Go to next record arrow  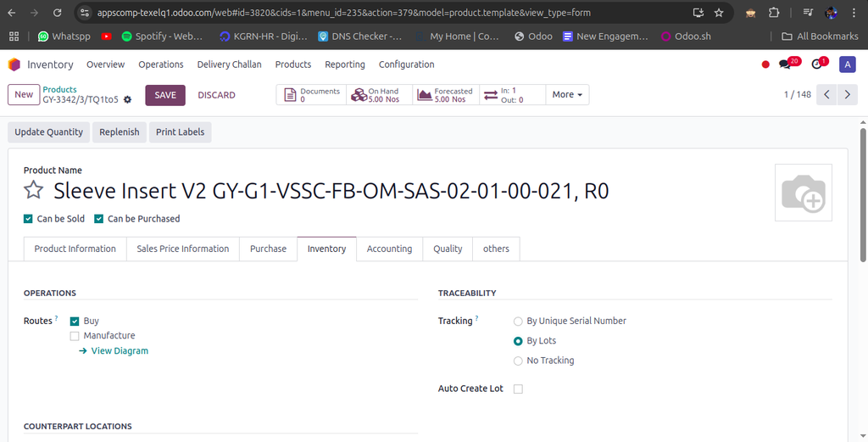coord(847,95)
